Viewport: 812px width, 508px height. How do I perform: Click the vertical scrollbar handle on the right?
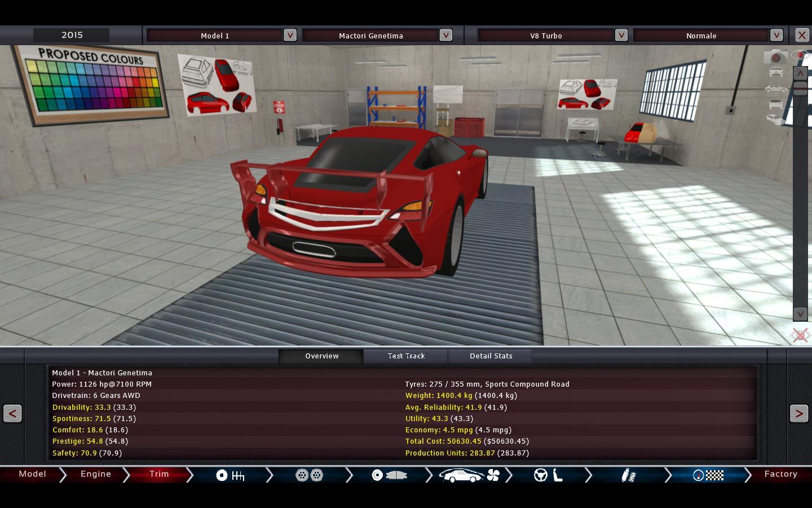coord(800,88)
